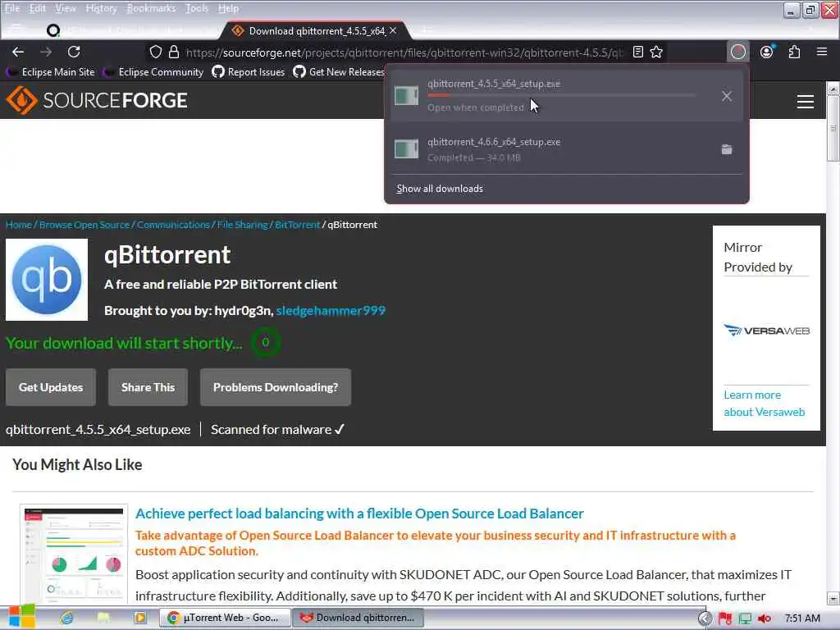
Task: Show site security padlock info
Action: coord(174,52)
